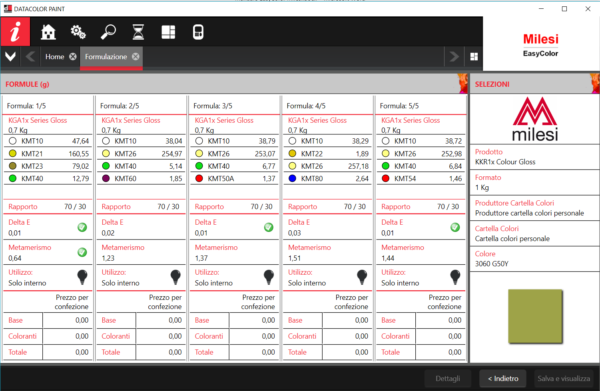The image size is (600, 391).
Task: Open the handheld device icon
Action: 198,32
